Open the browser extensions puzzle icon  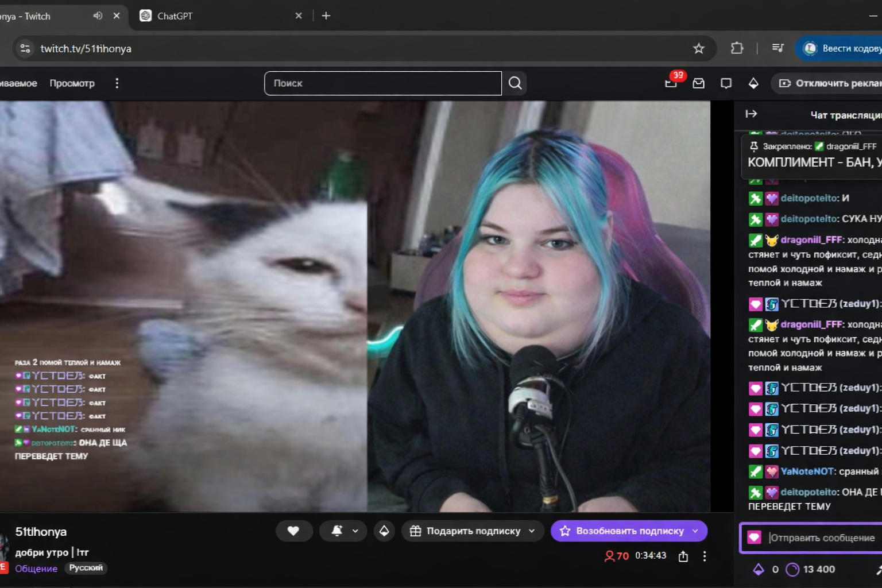pyautogui.click(x=737, y=48)
